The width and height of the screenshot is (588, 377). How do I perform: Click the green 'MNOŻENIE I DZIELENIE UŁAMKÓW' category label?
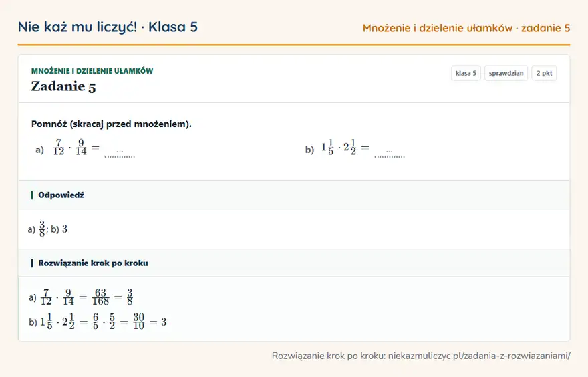92,71
